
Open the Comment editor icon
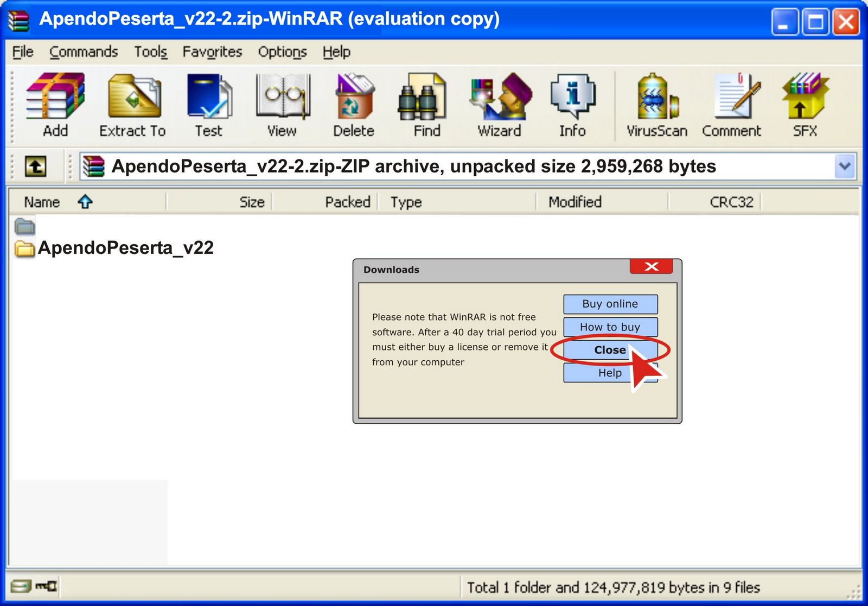(732, 105)
